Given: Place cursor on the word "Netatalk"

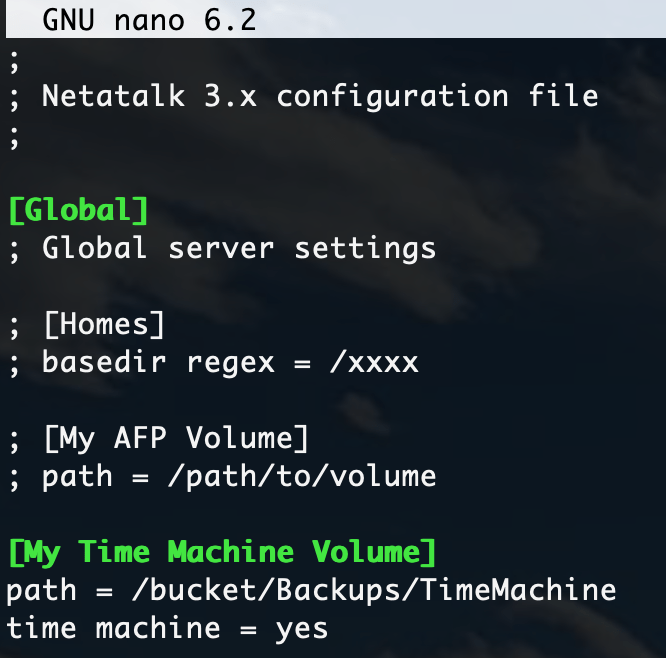Looking at the screenshot, I should (113, 97).
